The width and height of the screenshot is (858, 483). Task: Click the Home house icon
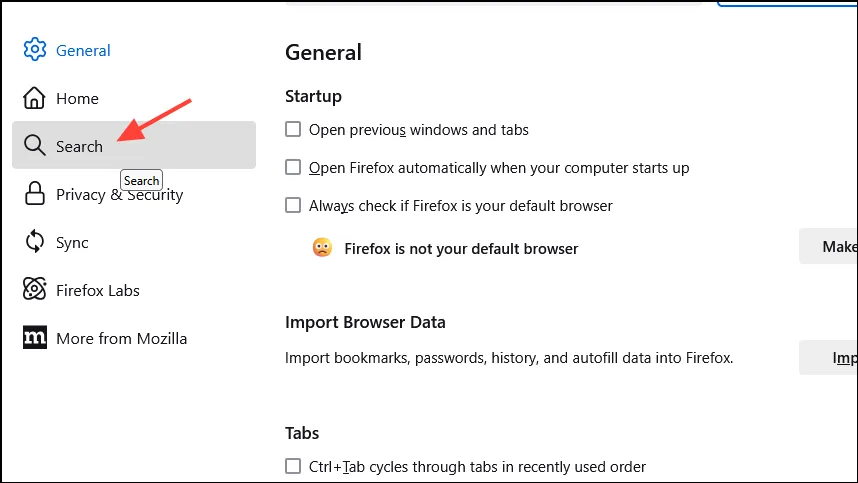35,98
